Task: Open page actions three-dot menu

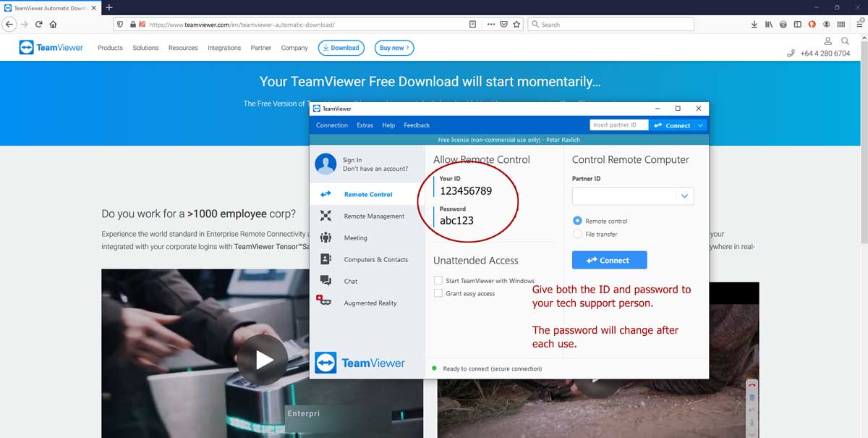Action: click(x=491, y=24)
